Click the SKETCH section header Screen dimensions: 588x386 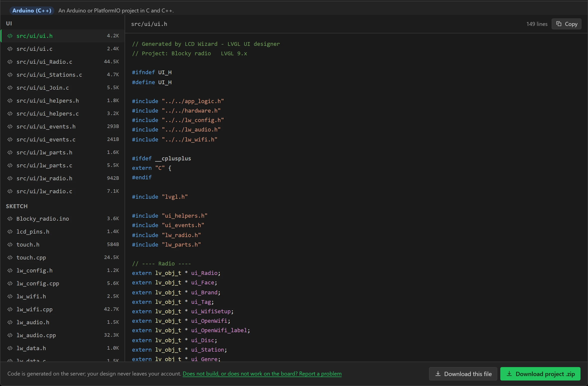pos(17,206)
